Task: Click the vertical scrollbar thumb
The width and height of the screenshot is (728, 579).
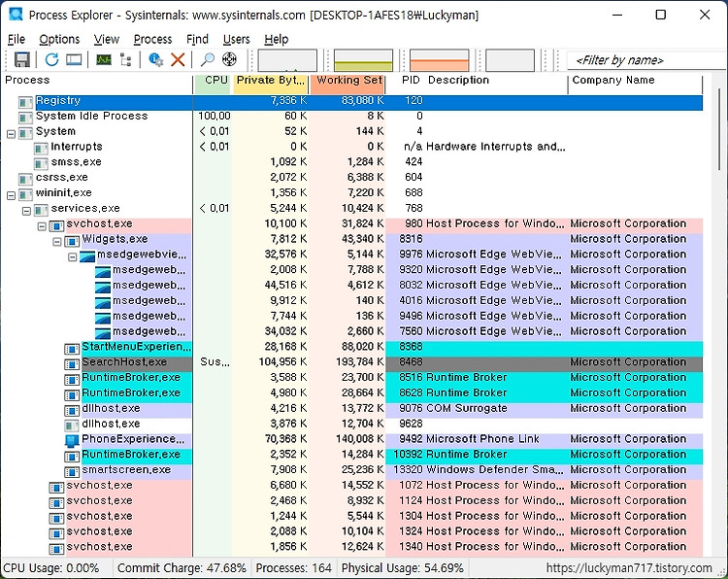Action: [x=719, y=128]
